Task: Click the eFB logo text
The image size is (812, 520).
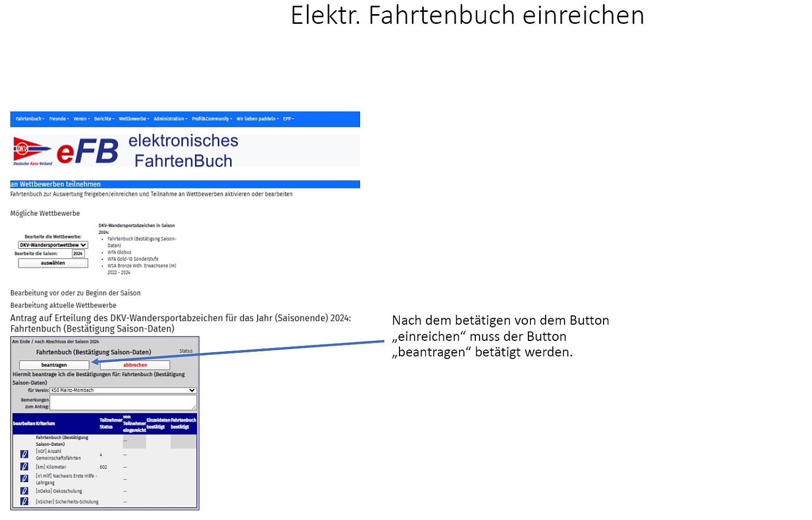Action: click(87, 152)
